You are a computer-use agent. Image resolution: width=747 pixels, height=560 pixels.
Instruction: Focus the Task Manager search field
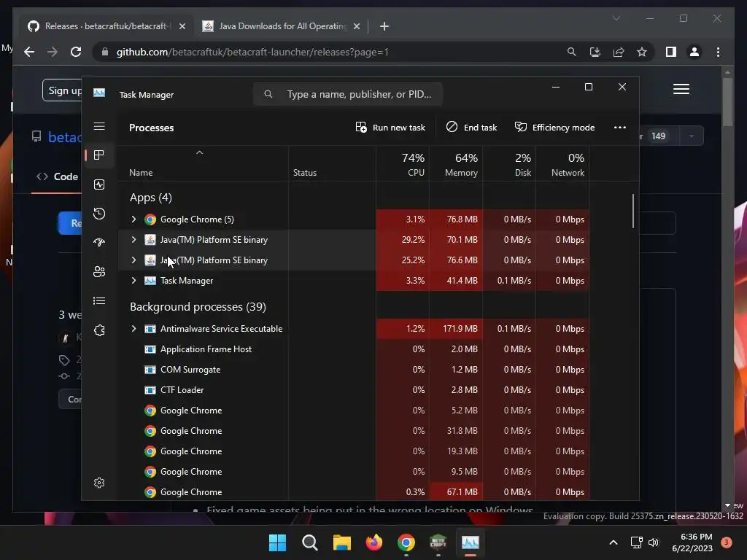click(348, 94)
